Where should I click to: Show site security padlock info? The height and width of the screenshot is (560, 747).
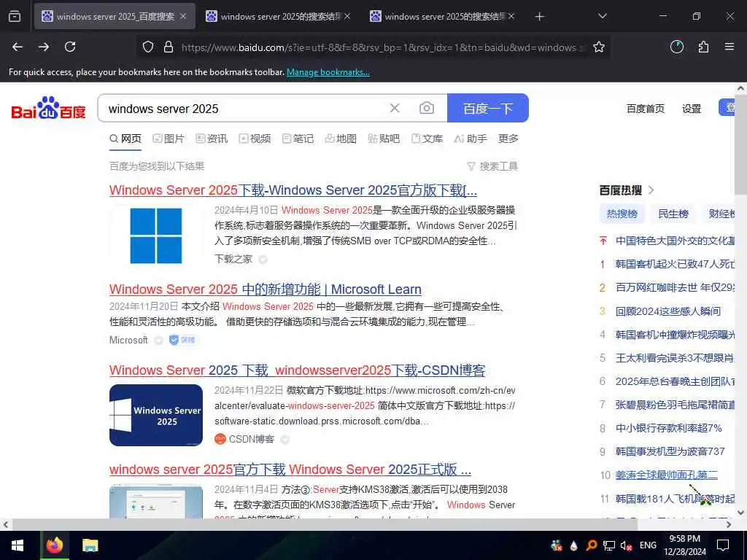(x=169, y=47)
